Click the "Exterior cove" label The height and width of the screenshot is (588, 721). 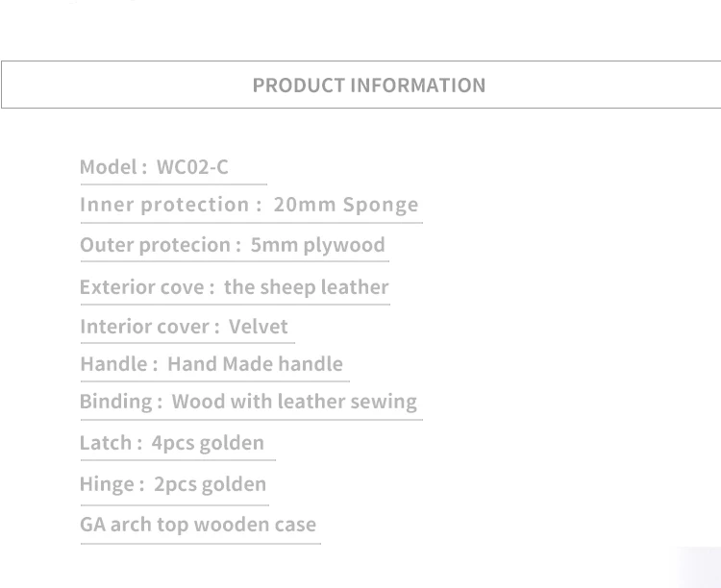click(x=142, y=287)
